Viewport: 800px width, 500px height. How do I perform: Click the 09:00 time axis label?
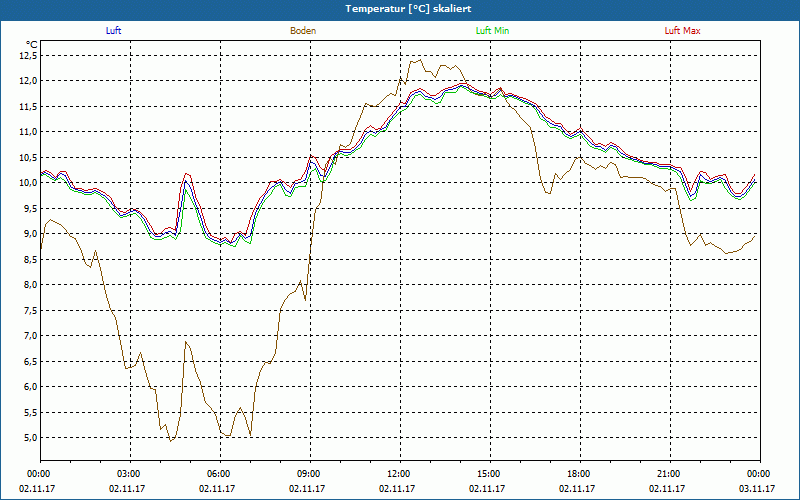(308, 474)
